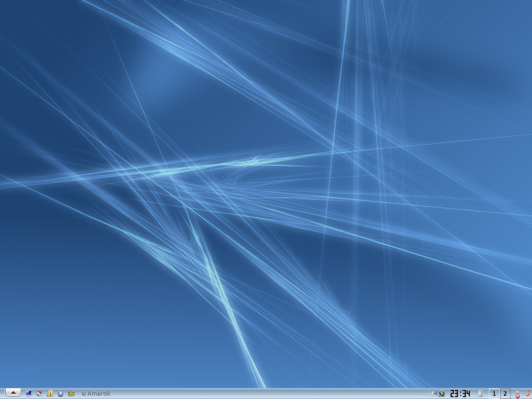Launch the yellow folder file manager icon

tap(50, 394)
